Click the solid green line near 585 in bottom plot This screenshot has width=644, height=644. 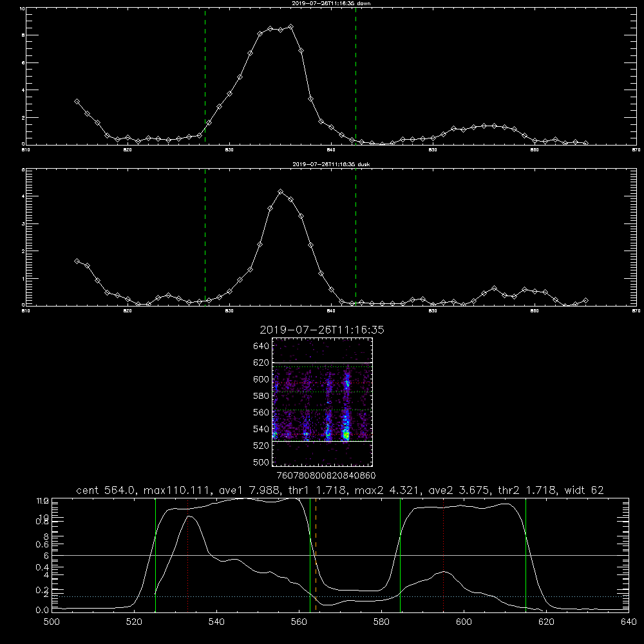(400, 555)
